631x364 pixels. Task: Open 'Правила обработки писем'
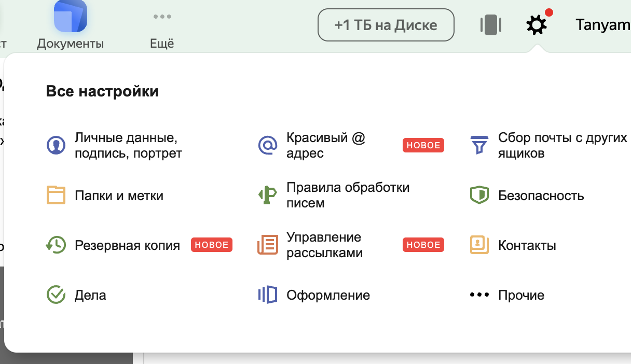tap(348, 195)
